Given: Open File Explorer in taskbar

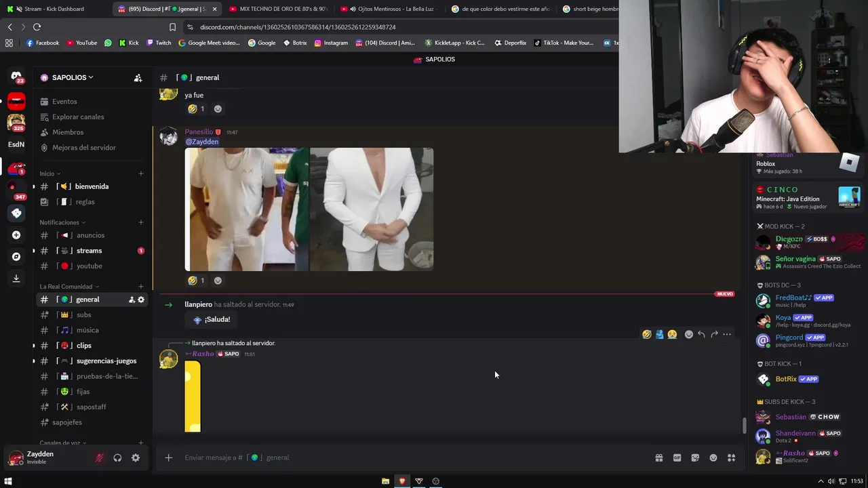Looking at the screenshot, I should (x=385, y=481).
